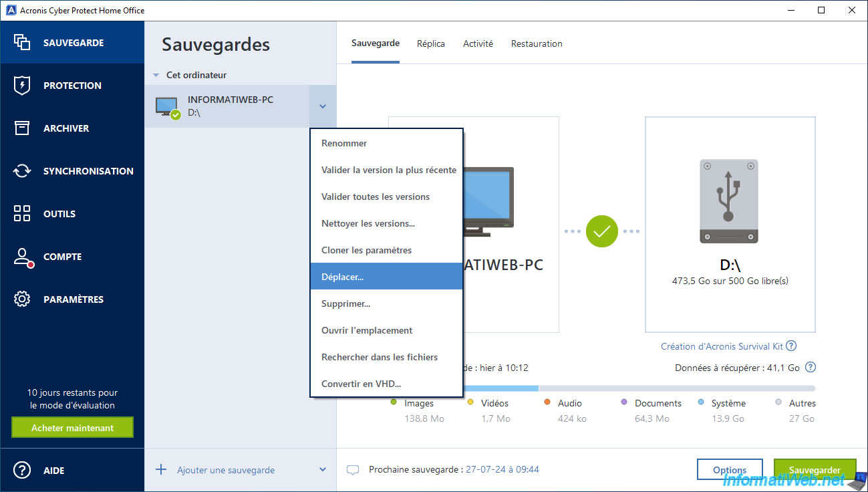Viewport: 868px width, 492px height.
Task: Click the D:\ destination label
Action: click(x=730, y=265)
